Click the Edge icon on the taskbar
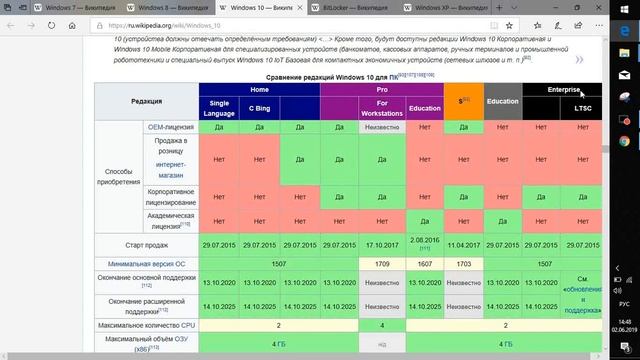640x360 pixels. tap(624, 31)
